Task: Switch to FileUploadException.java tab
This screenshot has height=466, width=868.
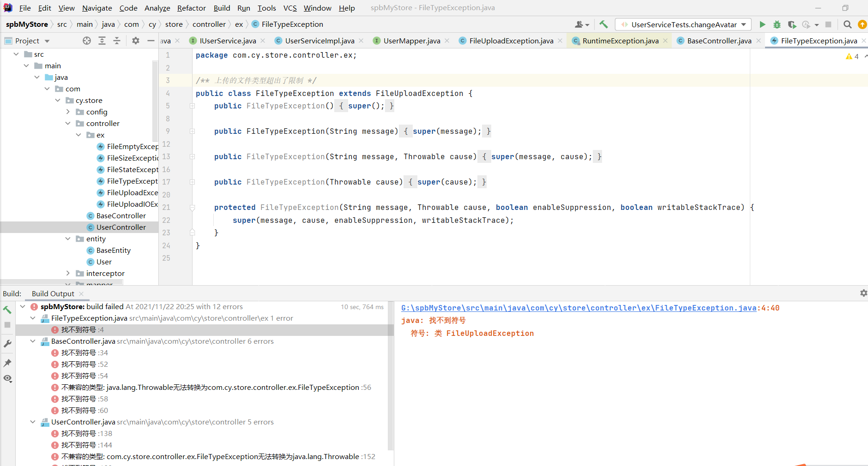Action: [511, 41]
